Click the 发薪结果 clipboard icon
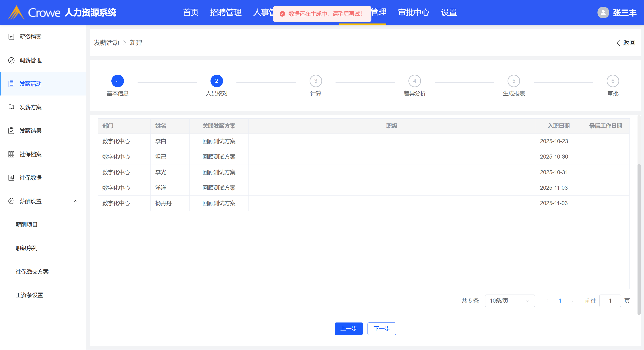 click(11, 131)
